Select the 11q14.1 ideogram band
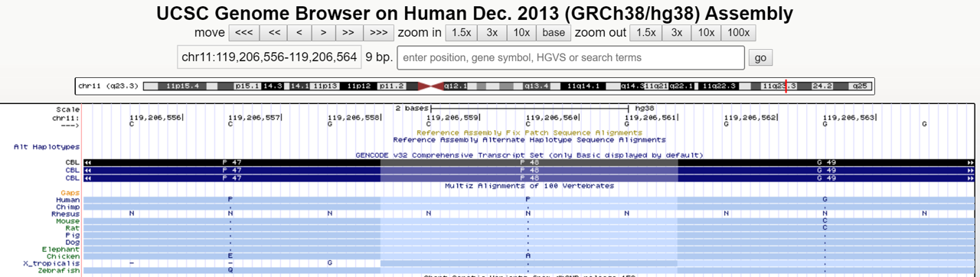The height and width of the screenshot is (277, 980). [583, 86]
